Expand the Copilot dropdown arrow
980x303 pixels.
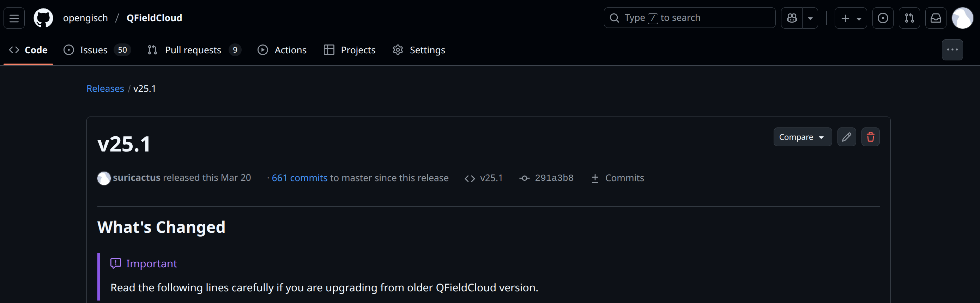810,18
